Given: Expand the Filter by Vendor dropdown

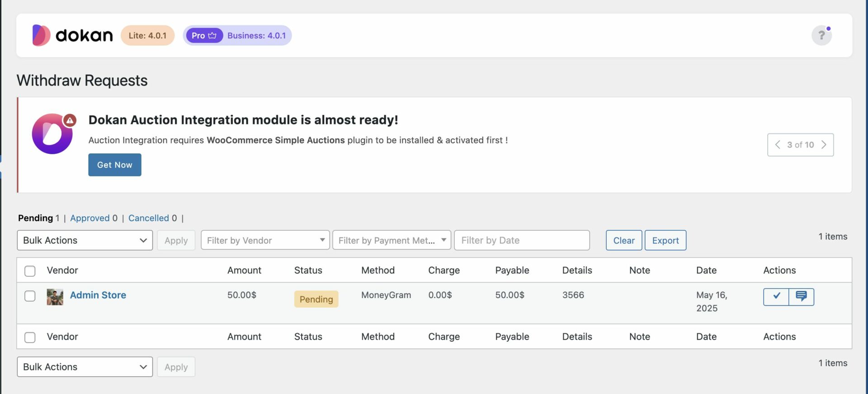Looking at the screenshot, I should [265, 240].
